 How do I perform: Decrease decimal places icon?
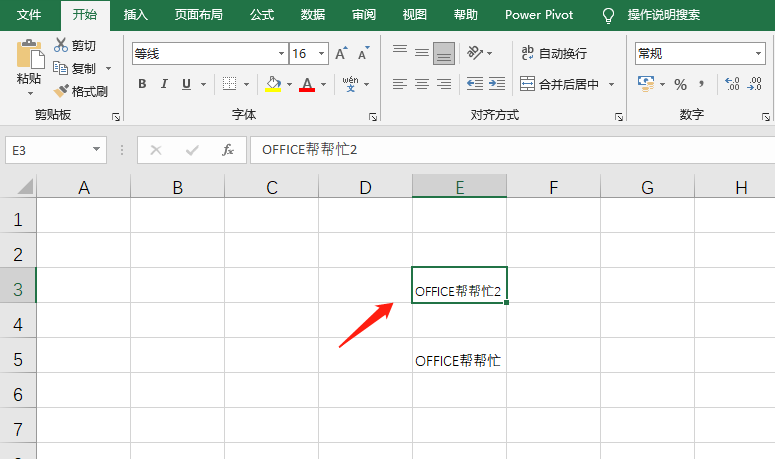click(x=754, y=84)
